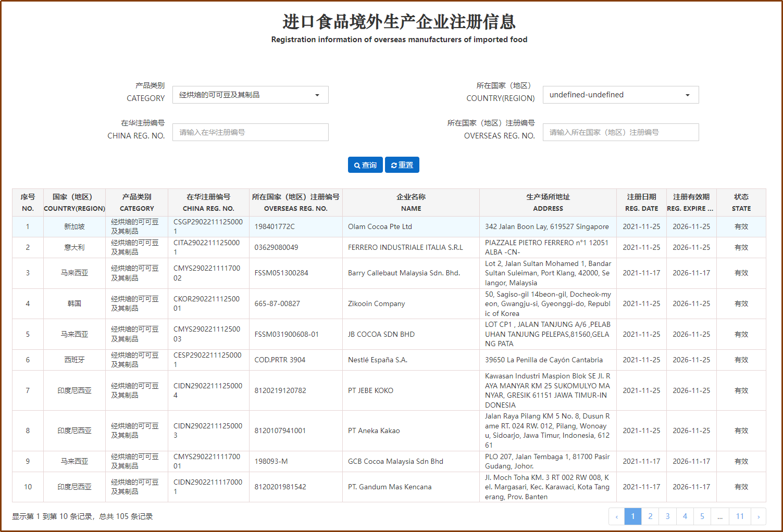Click the 注册有效期 REG. EXPIRE column header
The width and height of the screenshot is (783, 532).
[x=691, y=202]
